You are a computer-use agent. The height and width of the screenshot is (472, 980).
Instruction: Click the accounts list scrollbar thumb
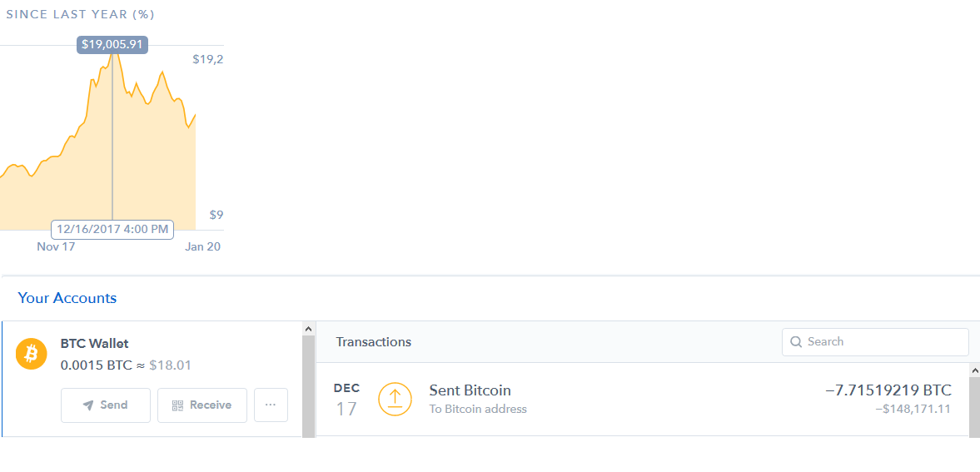[308, 386]
